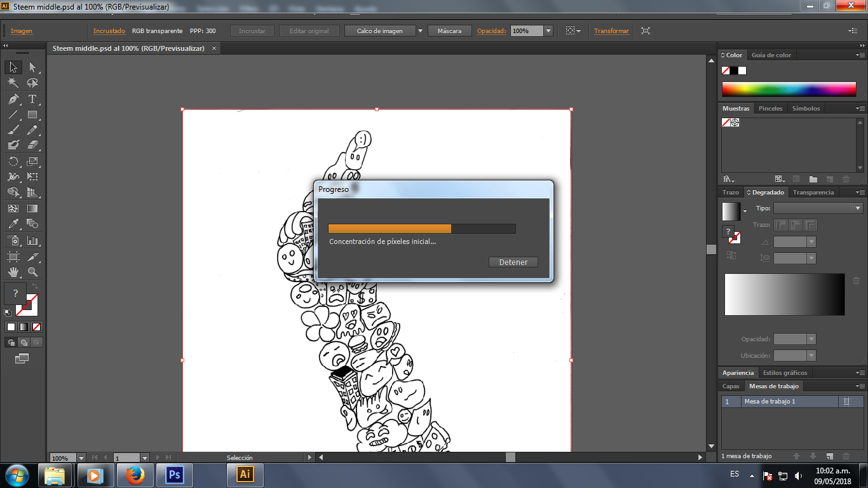Activate the Type tool

[x=32, y=99]
